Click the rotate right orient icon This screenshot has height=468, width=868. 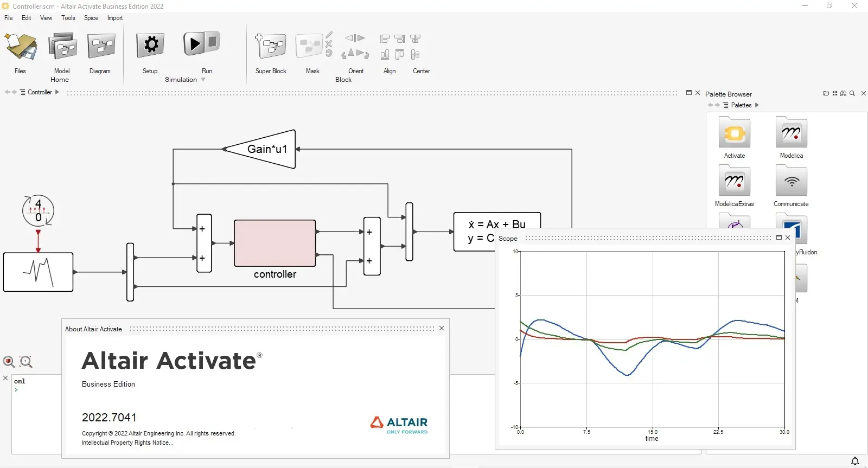pyautogui.click(x=363, y=54)
